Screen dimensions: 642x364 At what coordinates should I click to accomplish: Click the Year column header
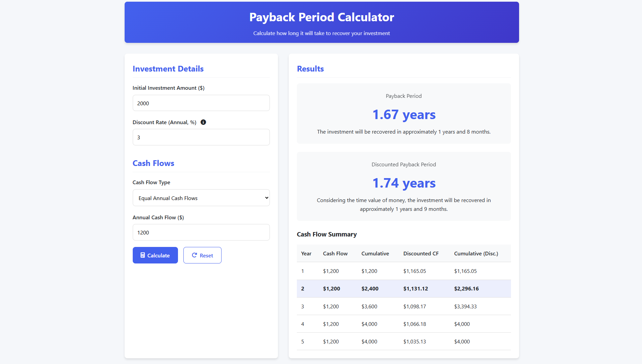(x=306, y=254)
